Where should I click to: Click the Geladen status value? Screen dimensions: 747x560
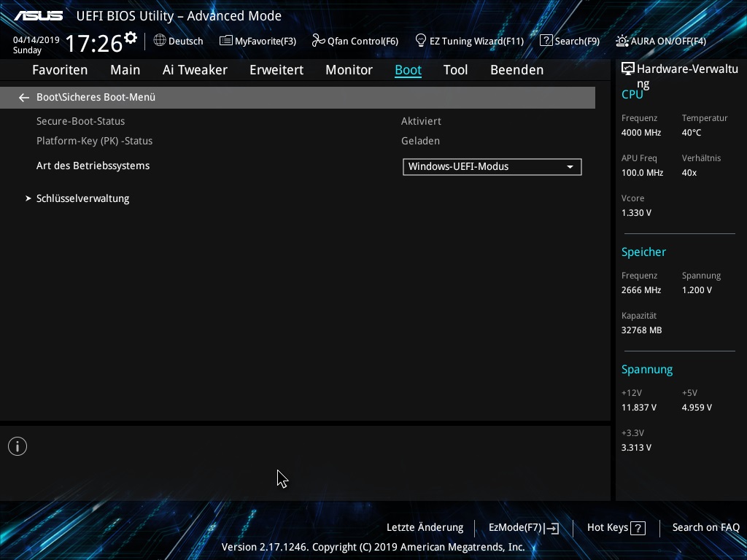pyautogui.click(x=420, y=141)
